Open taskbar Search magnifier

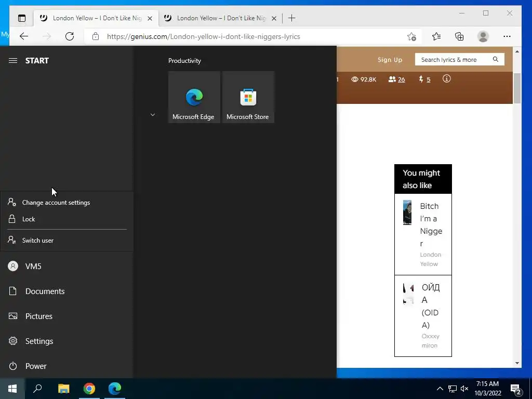coord(37,389)
